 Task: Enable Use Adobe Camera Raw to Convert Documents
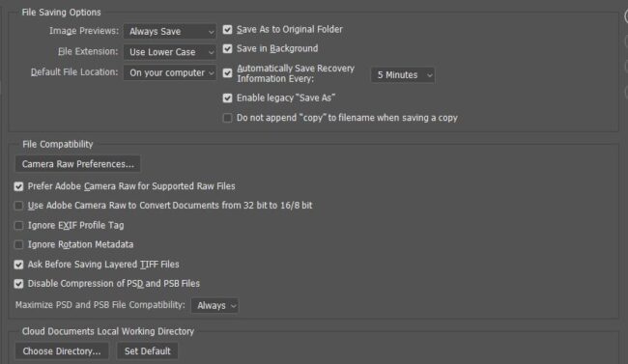click(x=18, y=206)
